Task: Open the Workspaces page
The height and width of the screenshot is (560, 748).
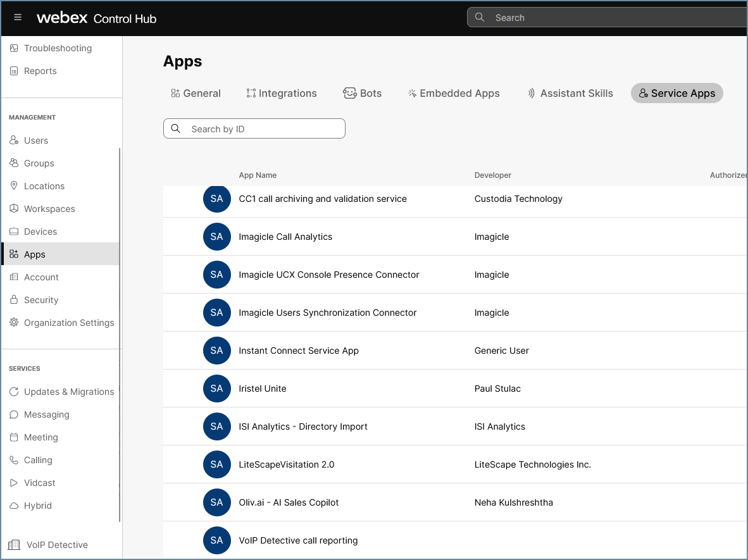Action: [x=49, y=209]
